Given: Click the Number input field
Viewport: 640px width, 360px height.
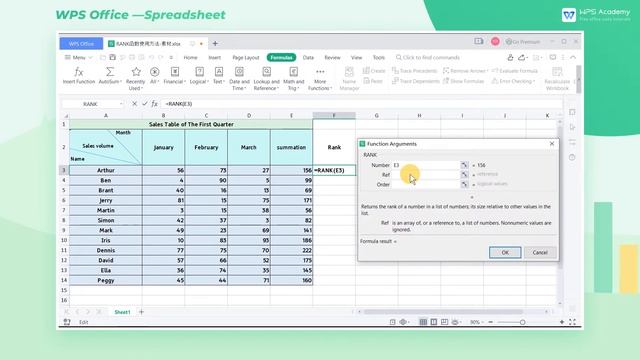Looking at the screenshot, I should pos(426,165).
